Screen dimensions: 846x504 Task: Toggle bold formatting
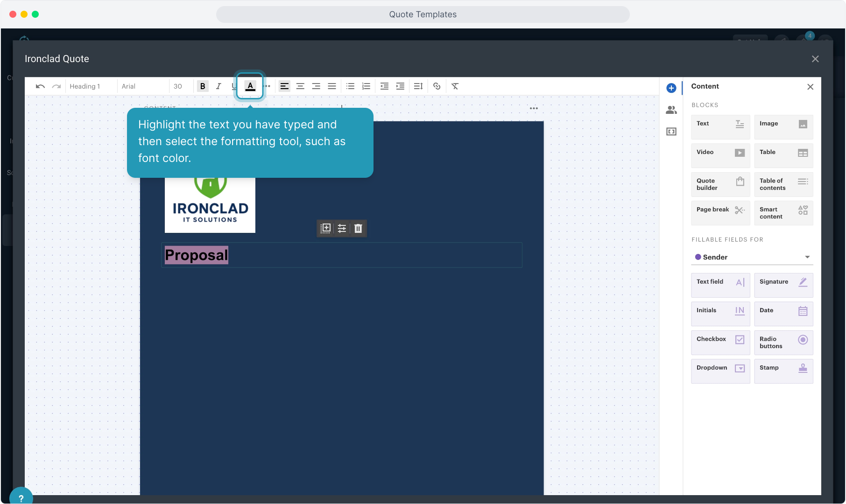[x=203, y=86]
